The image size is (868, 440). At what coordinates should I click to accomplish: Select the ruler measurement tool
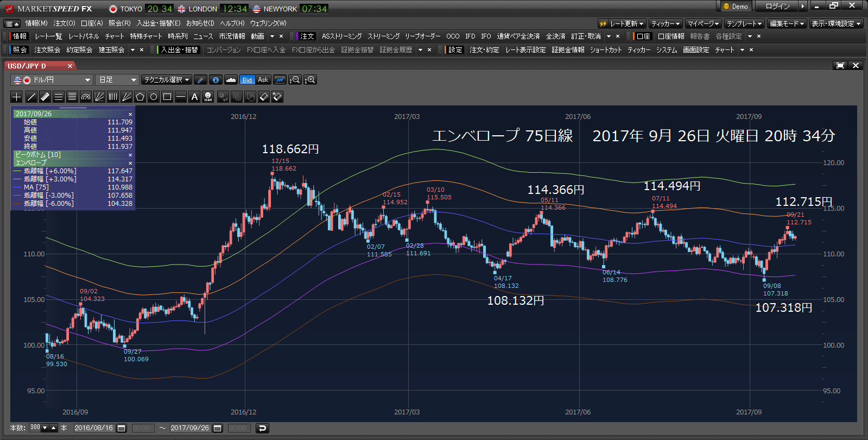pyautogui.click(x=45, y=97)
